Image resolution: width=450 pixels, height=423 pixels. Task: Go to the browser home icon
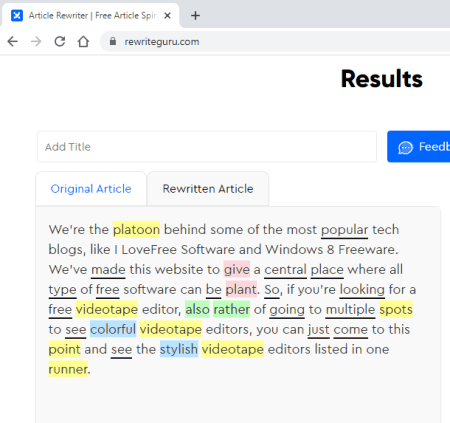pyautogui.click(x=83, y=42)
